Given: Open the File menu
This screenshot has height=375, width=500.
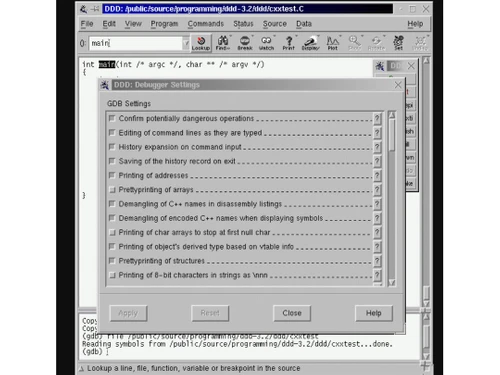Looking at the screenshot, I should (x=87, y=24).
